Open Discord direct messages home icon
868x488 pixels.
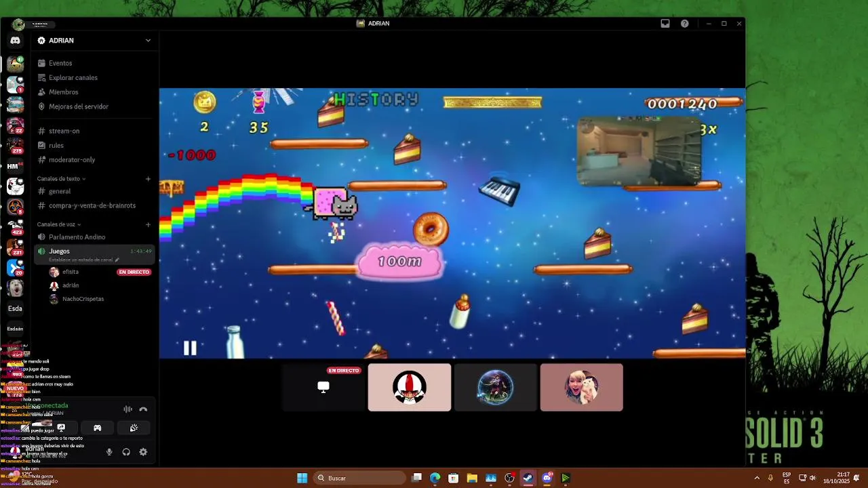coord(15,41)
